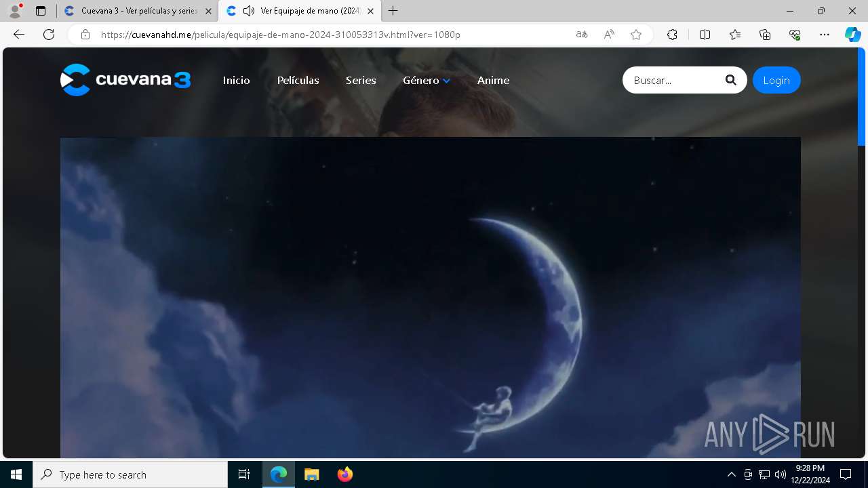Close the Ver Equipaje de mano tab
The height and width of the screenshot is (488, 868).
pyautogui.click(x=370, y=11)
